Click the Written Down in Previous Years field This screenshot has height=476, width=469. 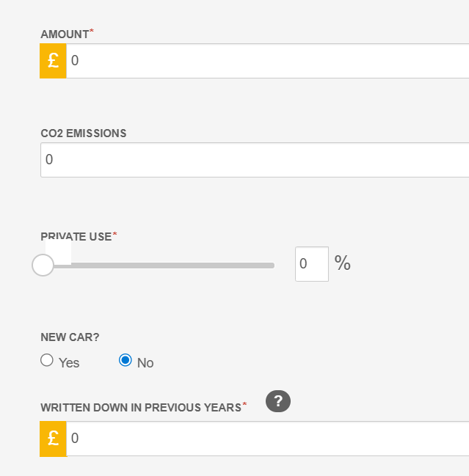[x=268, y=439]
